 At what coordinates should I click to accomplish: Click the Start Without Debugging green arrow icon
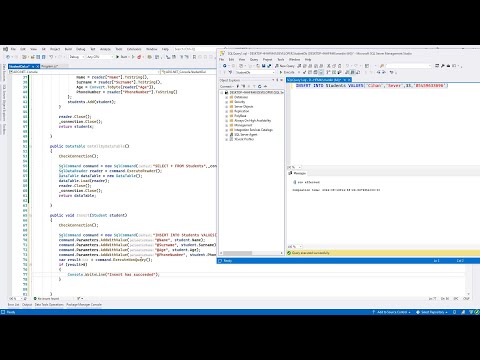(x=133, y=57)
